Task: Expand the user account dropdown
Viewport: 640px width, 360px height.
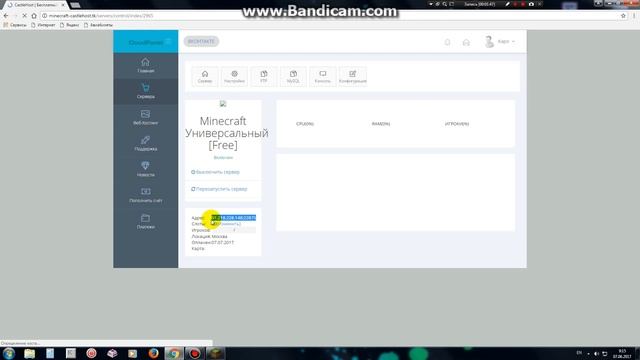Action: coord(507,42)
